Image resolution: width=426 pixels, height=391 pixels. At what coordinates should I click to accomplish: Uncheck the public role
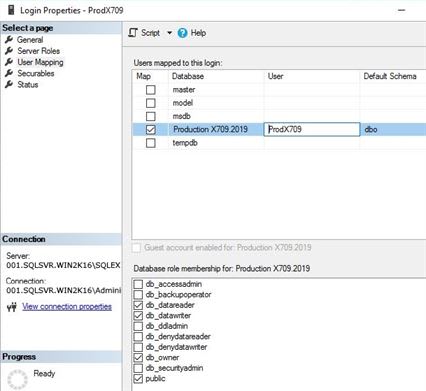(x=138, y=379)
